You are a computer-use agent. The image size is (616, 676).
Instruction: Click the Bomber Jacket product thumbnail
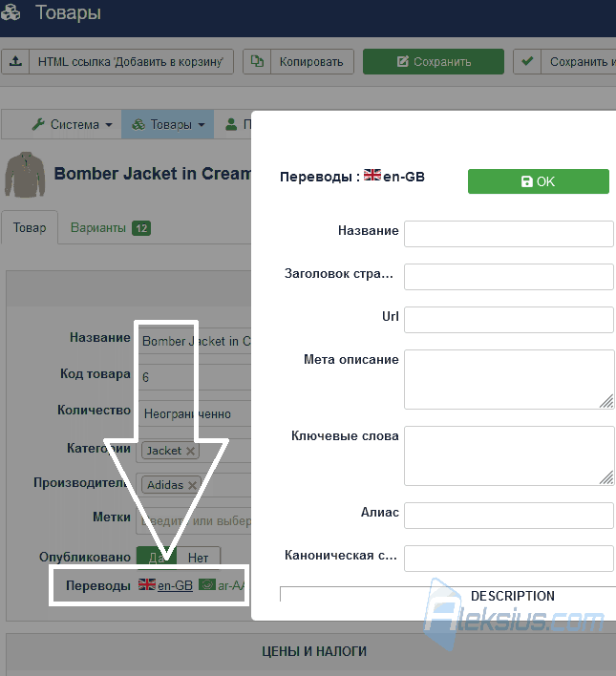point(25,174)
